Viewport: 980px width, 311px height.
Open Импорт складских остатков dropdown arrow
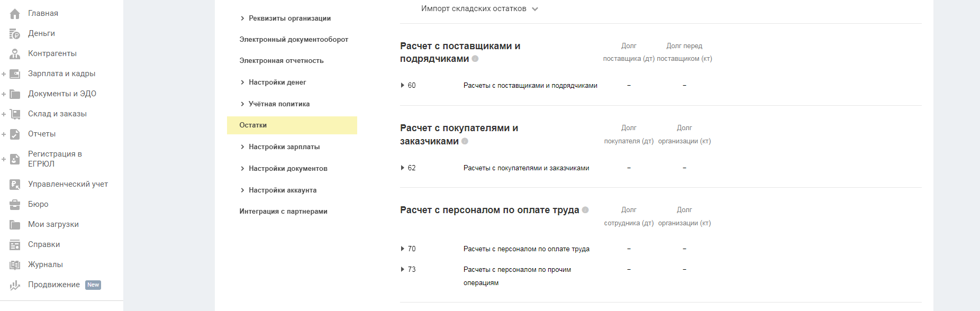pyautogui.click(x=535, y=9)
